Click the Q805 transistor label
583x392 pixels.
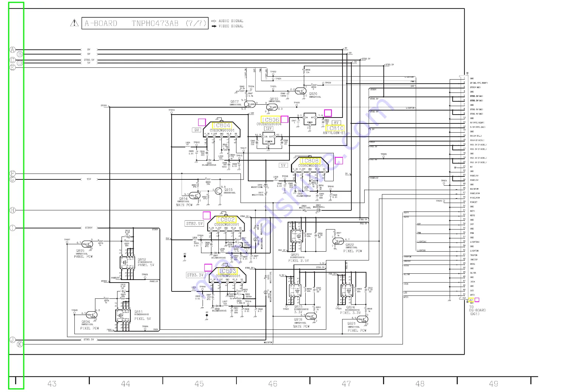pyautogui.click(x=80, y=251)
